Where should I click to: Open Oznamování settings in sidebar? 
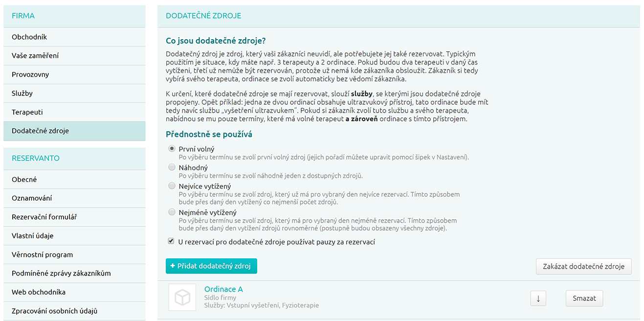(x=32, y=198)
